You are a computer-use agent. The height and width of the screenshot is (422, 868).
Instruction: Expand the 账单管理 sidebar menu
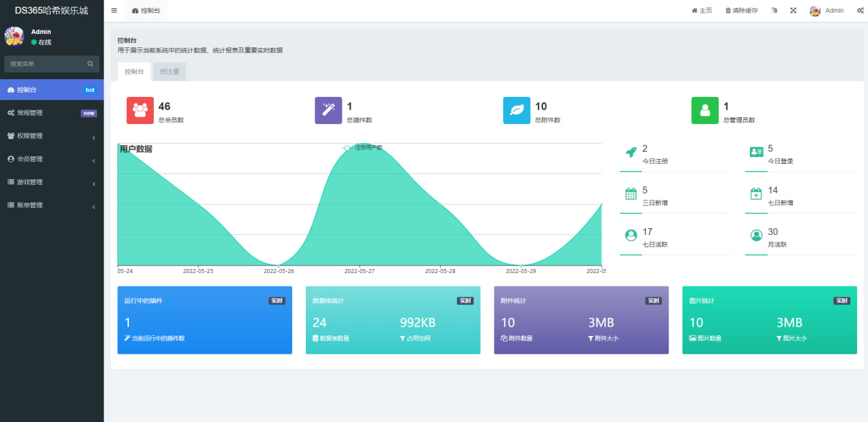52,205
